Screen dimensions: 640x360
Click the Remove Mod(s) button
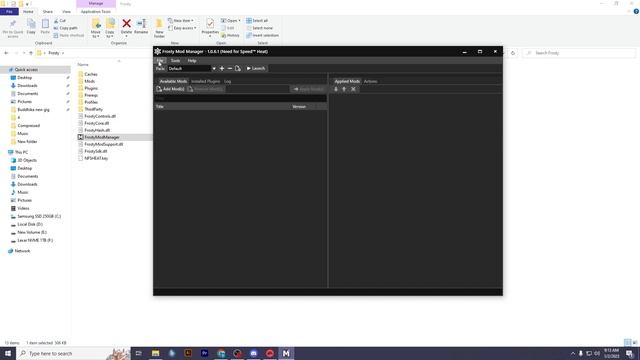tap(206, 89)
